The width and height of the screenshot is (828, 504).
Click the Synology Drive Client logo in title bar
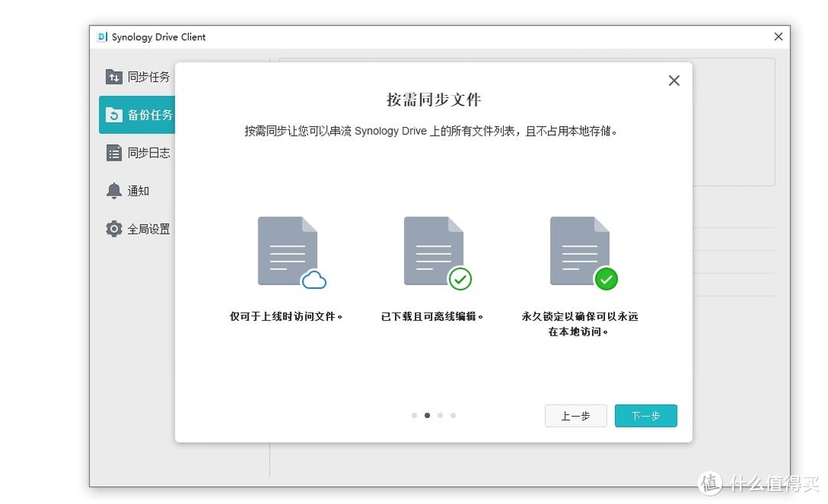tap(102, 36)
